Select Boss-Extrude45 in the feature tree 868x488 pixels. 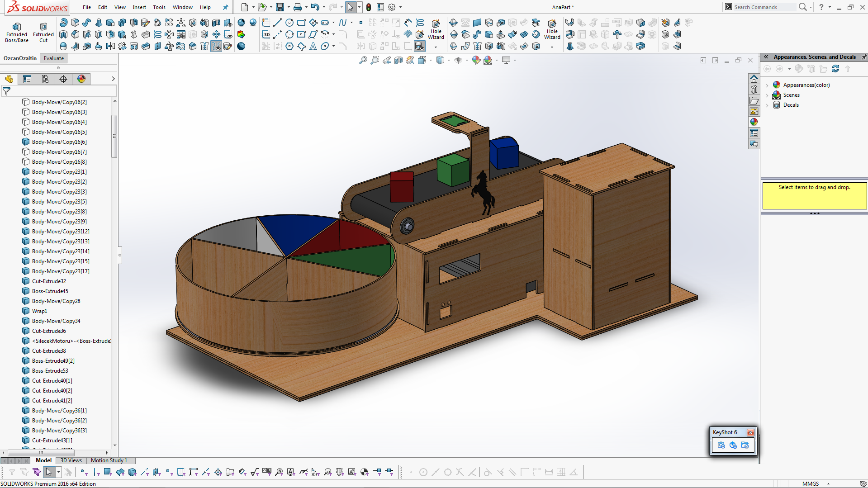pos(50,291)
